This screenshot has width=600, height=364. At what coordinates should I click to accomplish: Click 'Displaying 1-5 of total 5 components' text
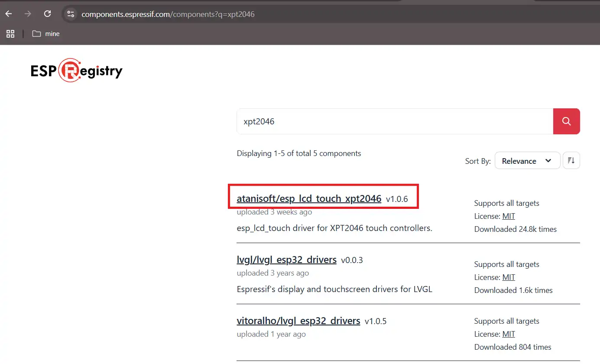tap(299, 153)
